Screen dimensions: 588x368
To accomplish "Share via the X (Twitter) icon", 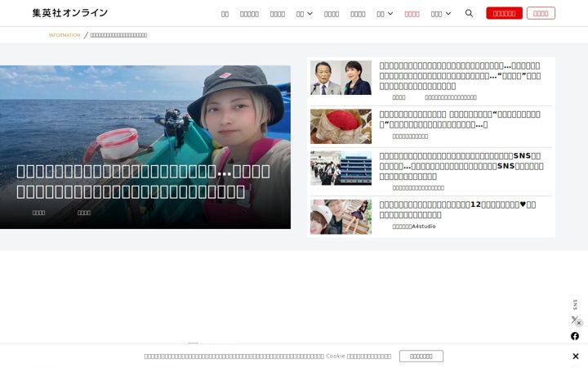I will 574,320.
